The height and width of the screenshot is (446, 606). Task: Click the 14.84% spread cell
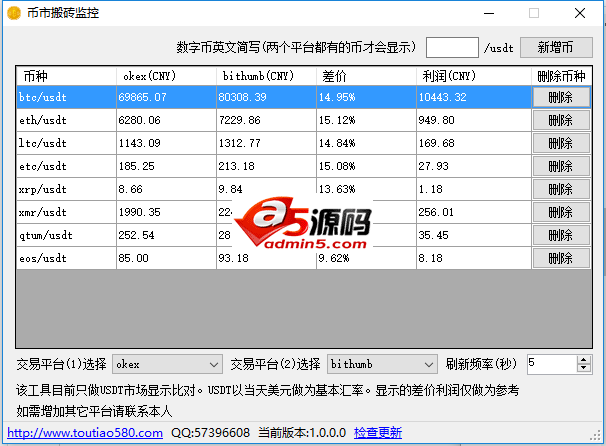point(366,143)
